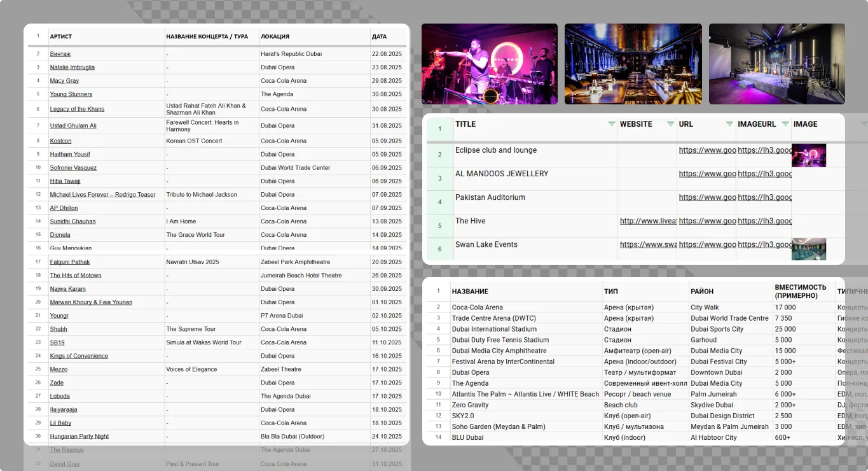Select the image in the Eclipse club row
Viewport: 868px width, 471px height.
pos(809,155)
